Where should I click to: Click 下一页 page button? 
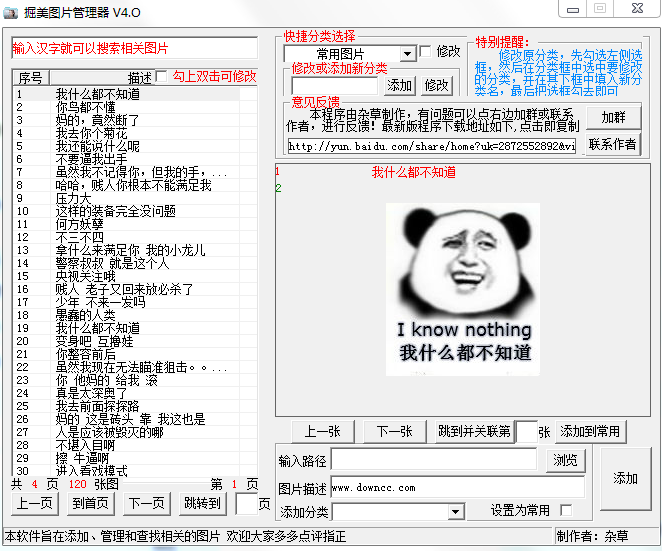point(147,503)
